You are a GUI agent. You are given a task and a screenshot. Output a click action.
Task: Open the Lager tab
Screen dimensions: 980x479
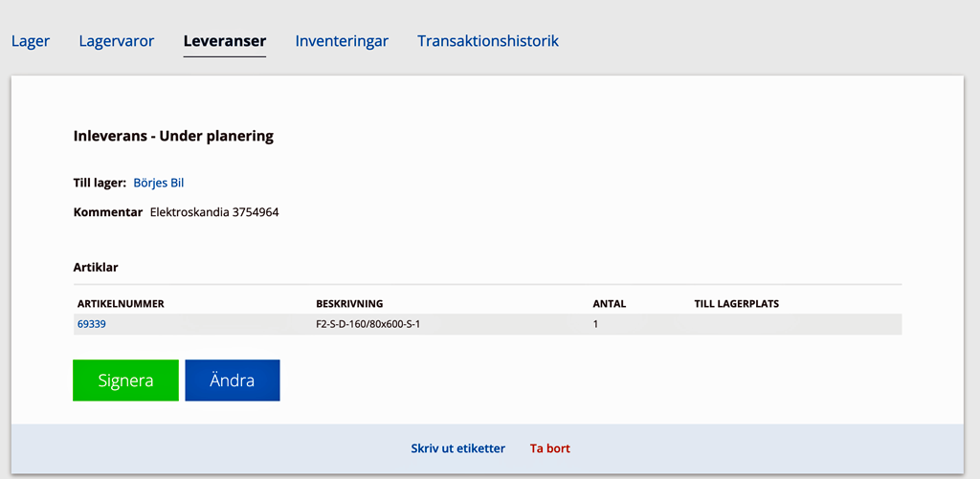click(x=31, y=41)
